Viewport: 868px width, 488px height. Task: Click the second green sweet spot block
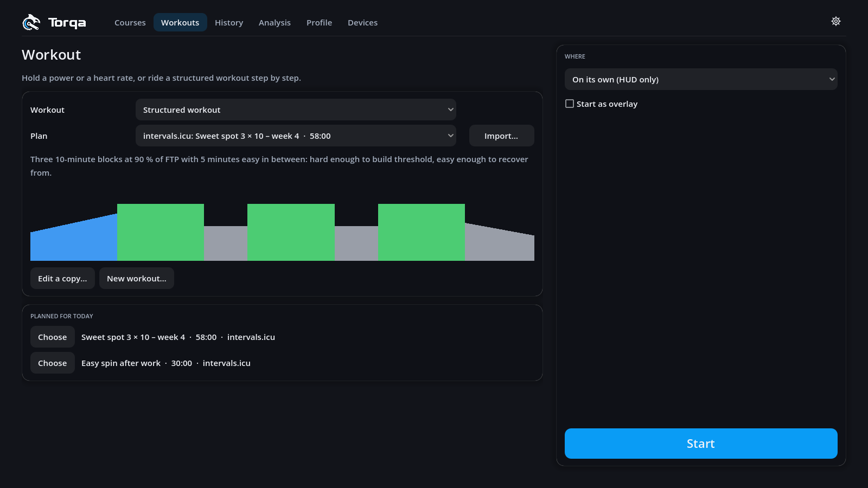[x=291, y=232]
